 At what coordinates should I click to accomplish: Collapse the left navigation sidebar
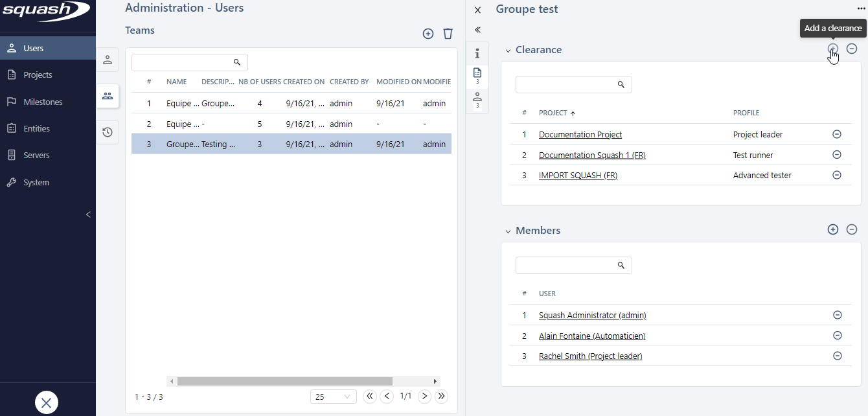pyautogui.click(x=89, y=214)
